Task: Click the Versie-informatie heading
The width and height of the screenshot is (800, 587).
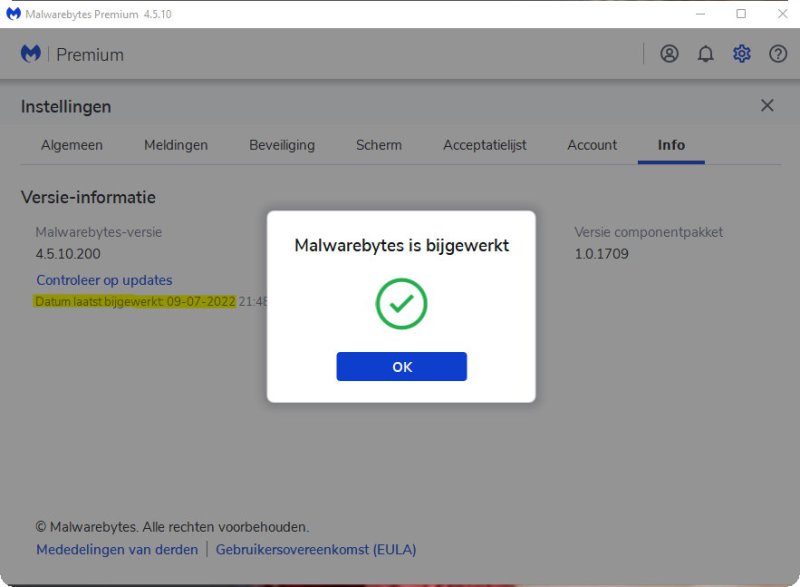Action: pos(88,197)
